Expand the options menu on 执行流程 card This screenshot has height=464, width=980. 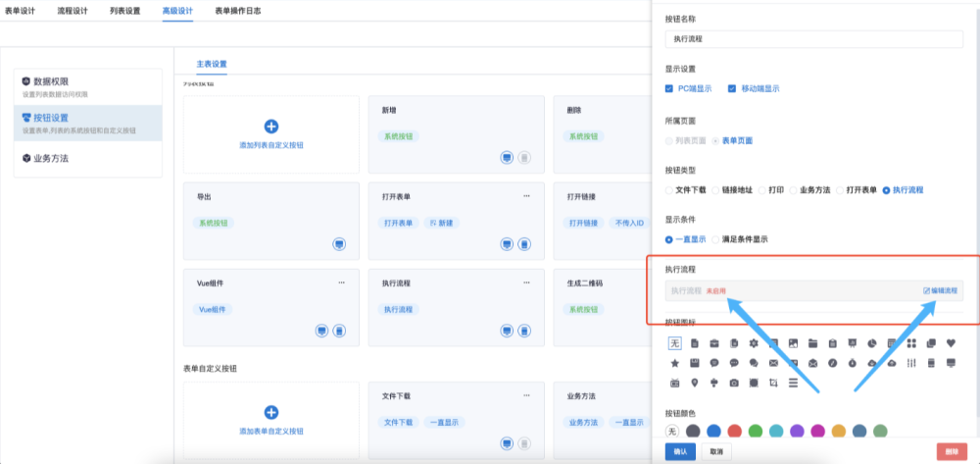[x=526, y=283]
